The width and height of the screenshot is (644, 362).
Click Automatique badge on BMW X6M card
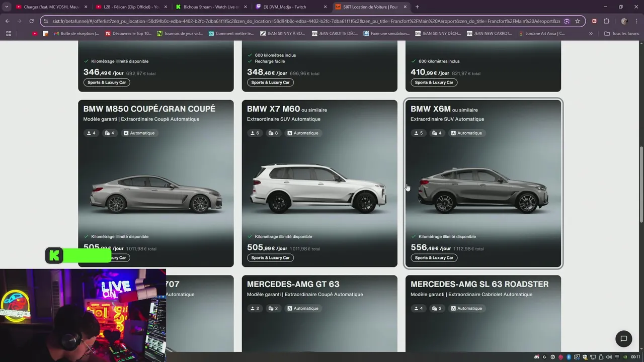pos(466,133)
